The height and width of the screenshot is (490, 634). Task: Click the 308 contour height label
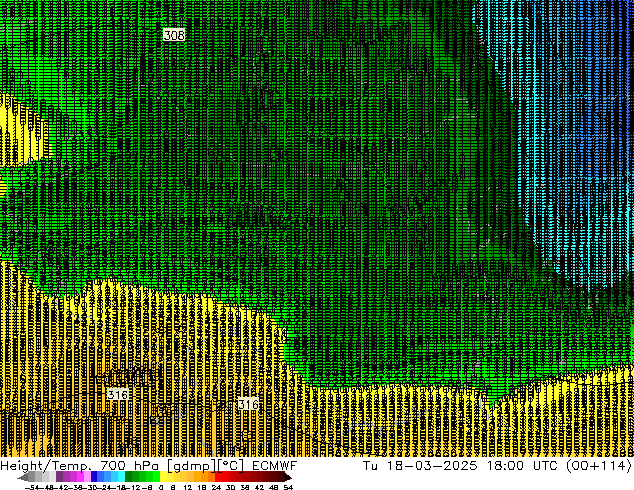174,35
